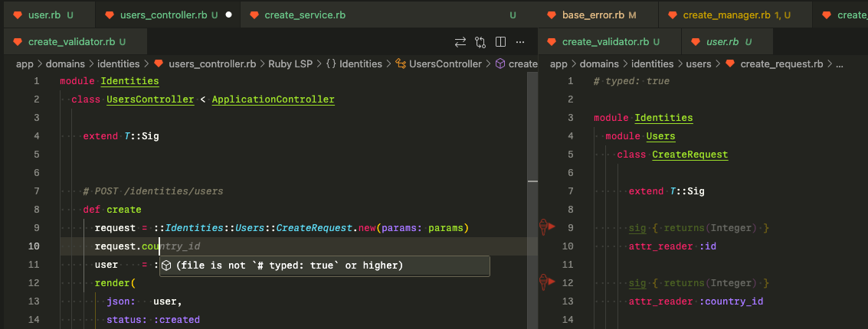This screenshot has width=868, height=329.
Task: Click ApplicationController on line 2
Action: coord(273,99)
